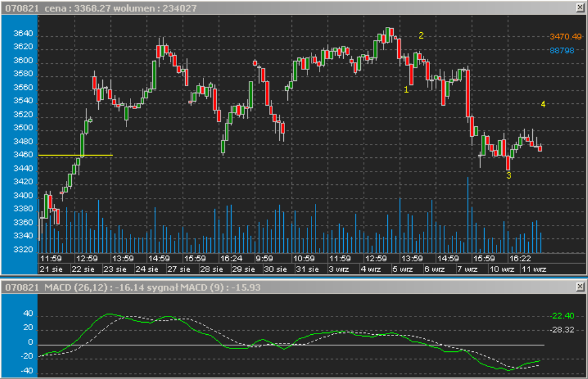Click the 31 sie date label
Screen dimensions: 588x379
tap(308, 269)
